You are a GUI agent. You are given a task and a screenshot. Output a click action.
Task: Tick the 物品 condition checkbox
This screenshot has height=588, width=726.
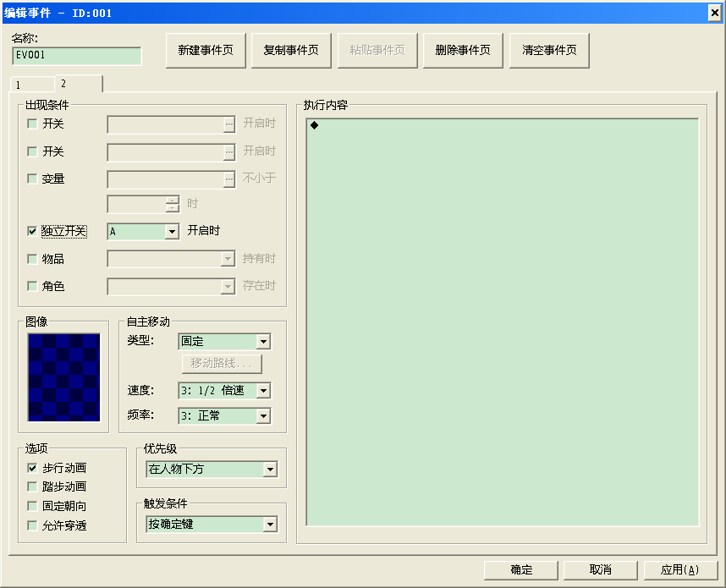32,259
